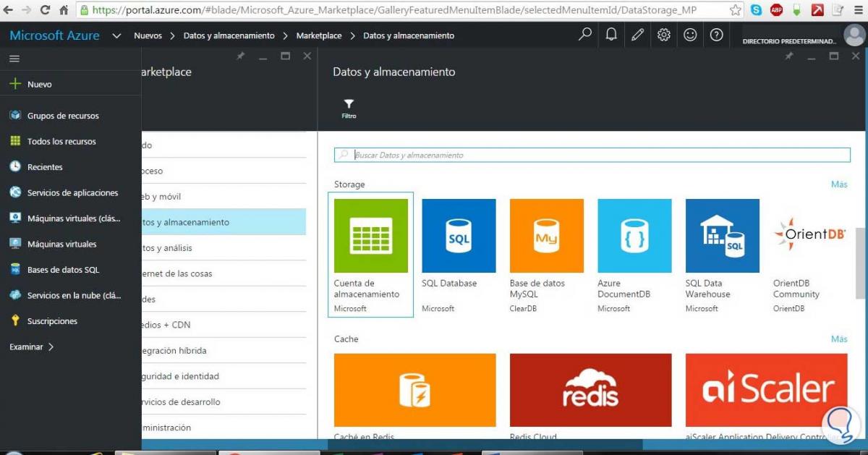Image resolution: width=868 pixels, height=455 pixels.
Task: Click the search magnifier in top bar
Action: coord(585,35)
